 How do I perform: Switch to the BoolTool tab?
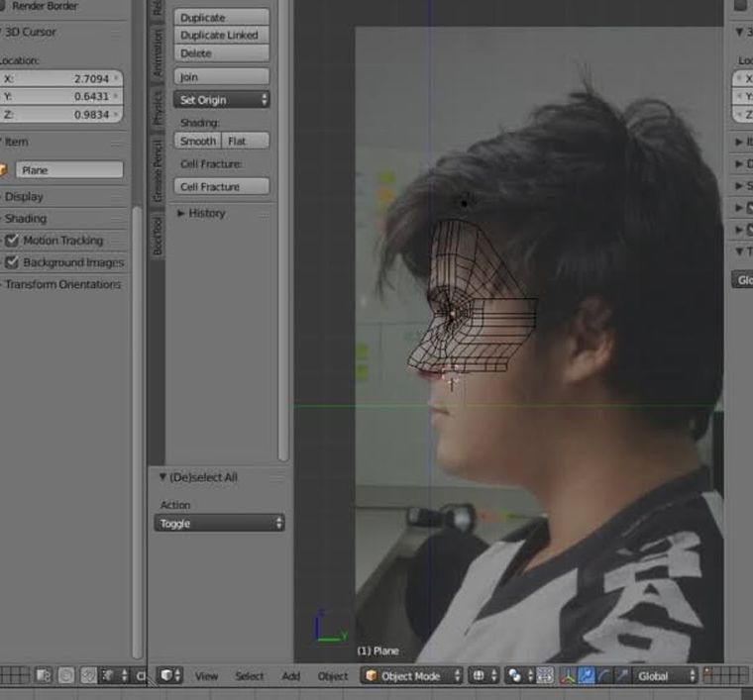pyautogui.click(x=158, y=235)
